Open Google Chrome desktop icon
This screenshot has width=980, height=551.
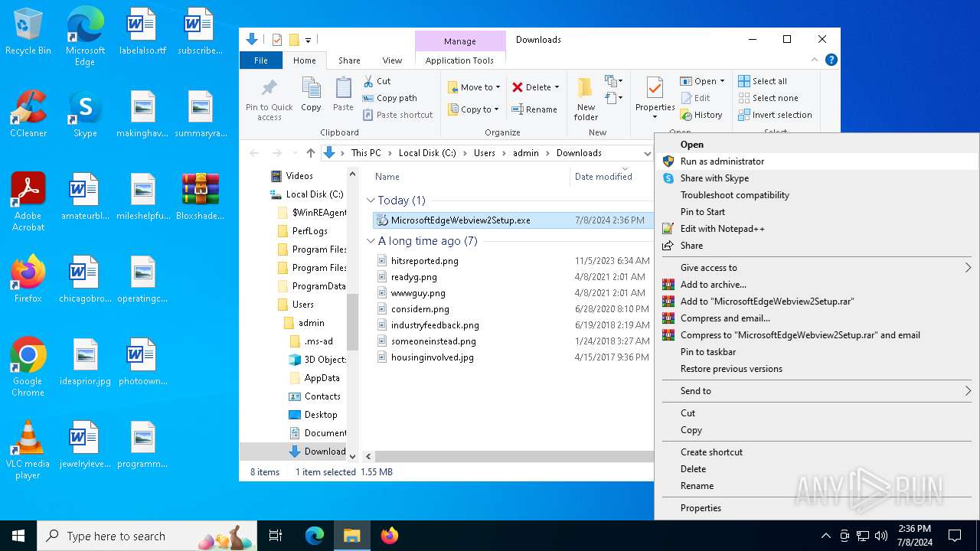28,367
